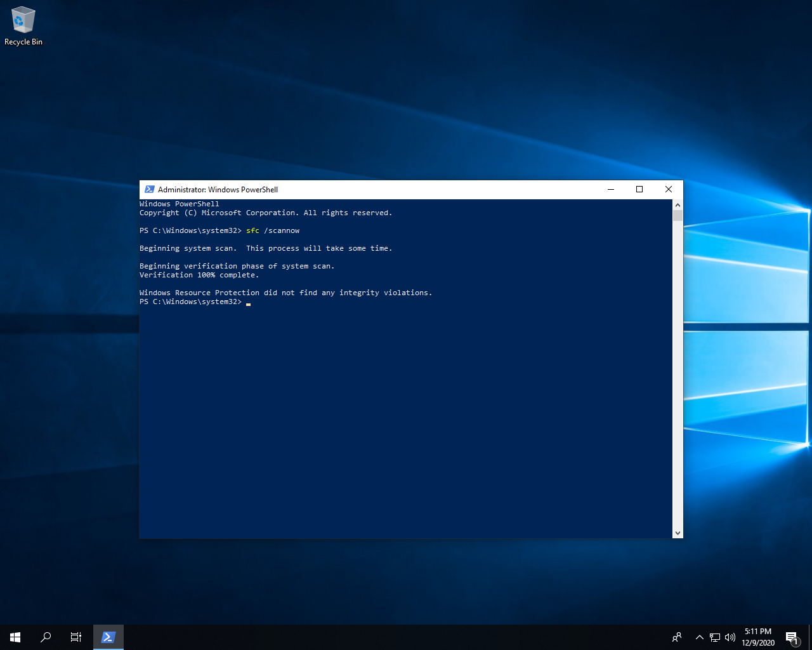812x650 pixels.
Task: Click the 'sfc /scannow' command text
Action: 273,230
